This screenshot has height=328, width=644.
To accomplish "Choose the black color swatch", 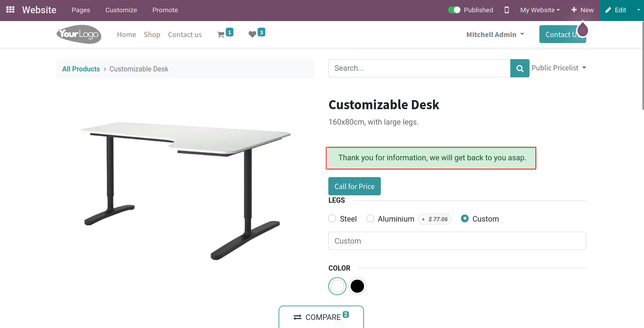I will pos(357,286).
